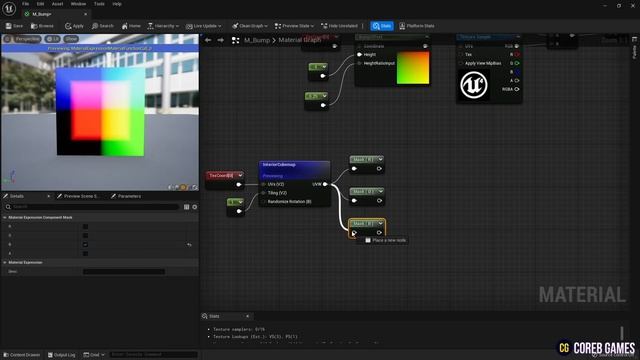The width and height of the screenshot is (640, 360).
Task: Open the Content Drawer
Action: coord(21,355)
